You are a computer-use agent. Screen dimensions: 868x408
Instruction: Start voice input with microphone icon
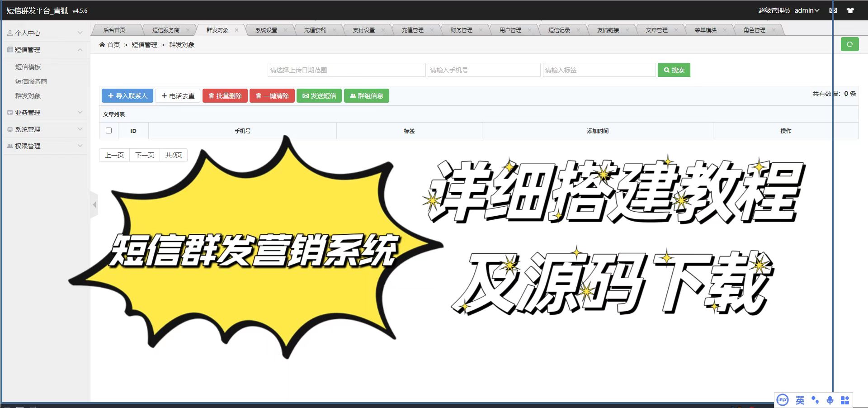830,400
